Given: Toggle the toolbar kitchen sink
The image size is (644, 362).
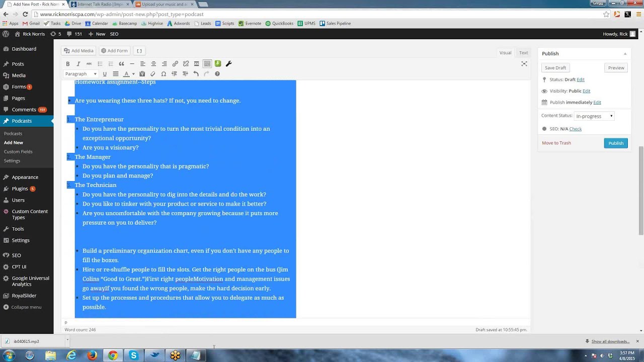Looking at the screenshot, I should coord(207,64).
